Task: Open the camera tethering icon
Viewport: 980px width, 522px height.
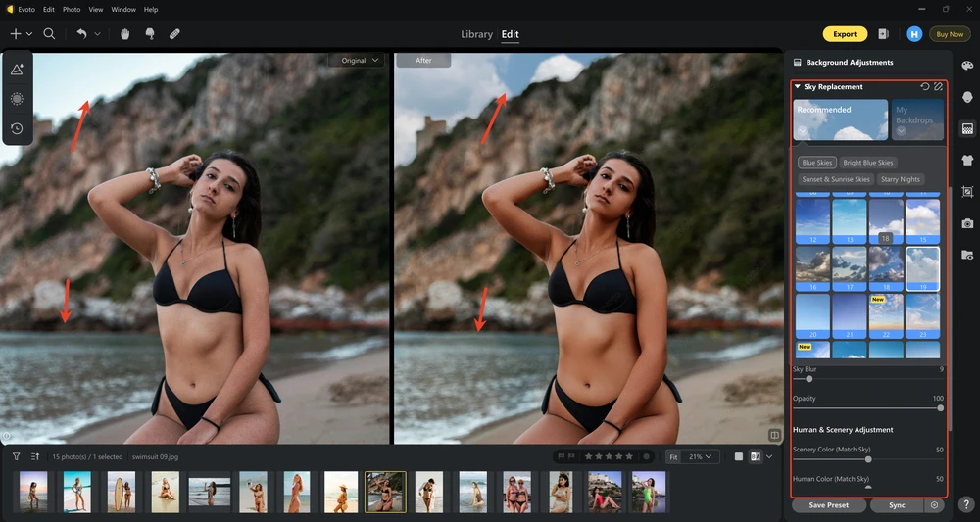Action: (x=967, y=223)
